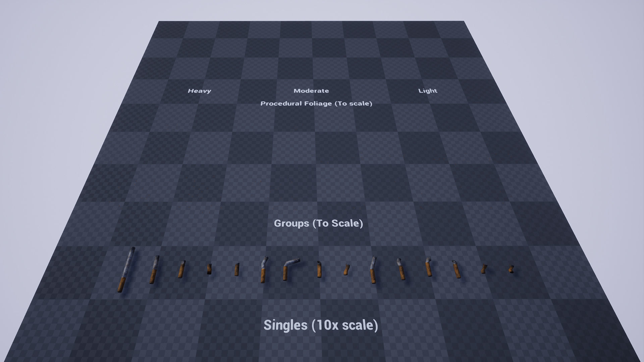Select the fifth small filter butt

[237, 269]
